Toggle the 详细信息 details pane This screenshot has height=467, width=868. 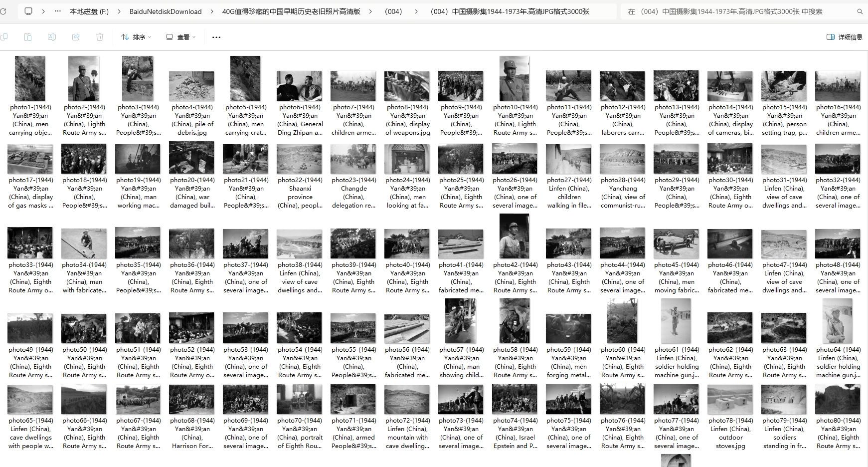[844, 37]
